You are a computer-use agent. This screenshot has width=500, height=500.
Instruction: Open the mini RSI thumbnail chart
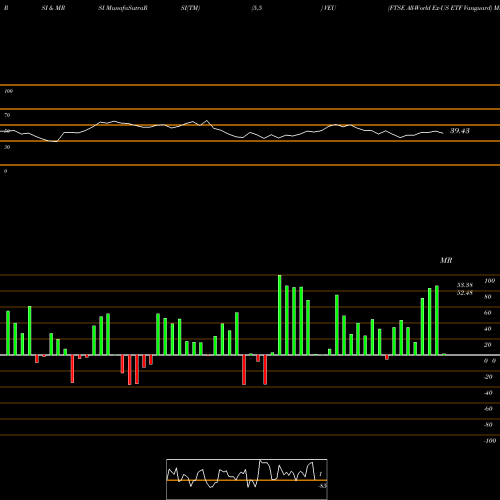pos(247,479)
